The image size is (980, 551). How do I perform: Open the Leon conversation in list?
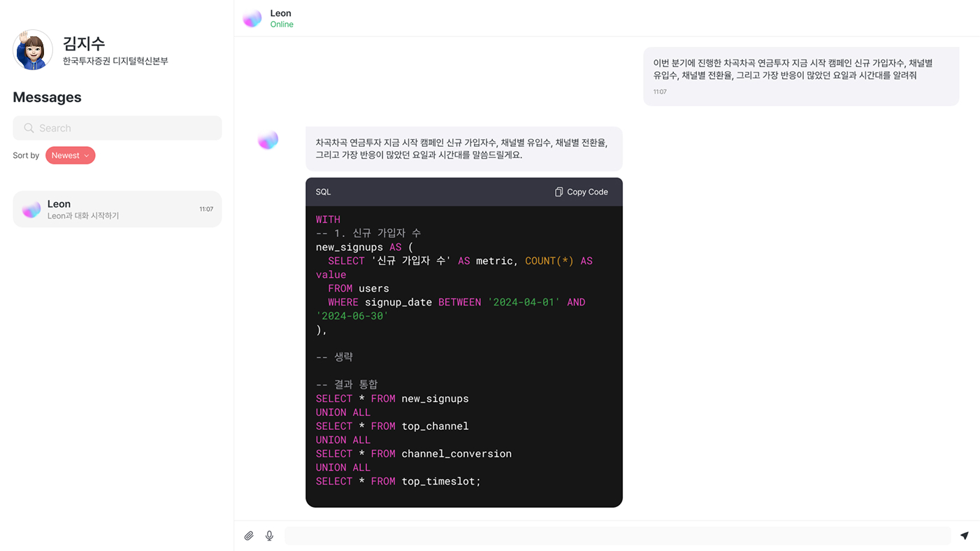click(117, 209)
